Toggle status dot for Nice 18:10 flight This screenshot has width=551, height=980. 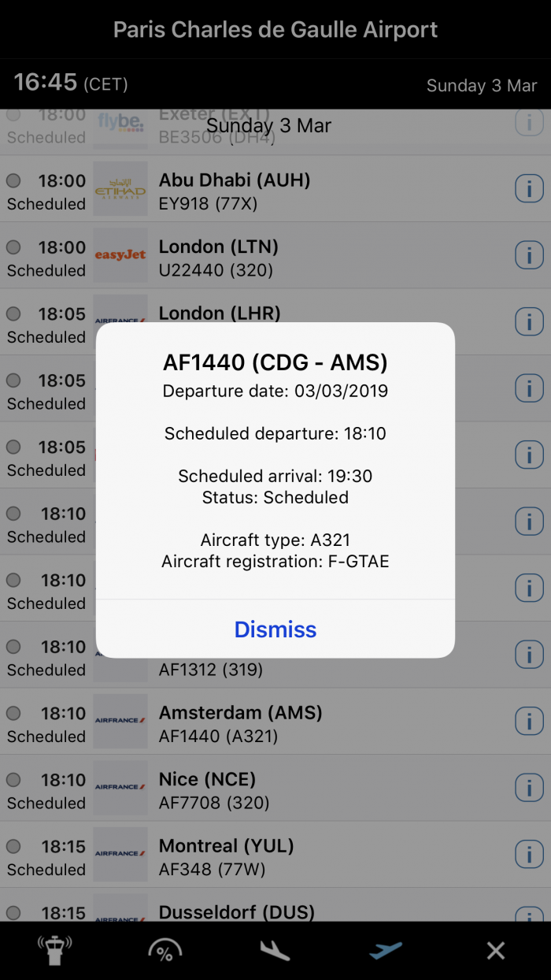click(x=13, y=780)
